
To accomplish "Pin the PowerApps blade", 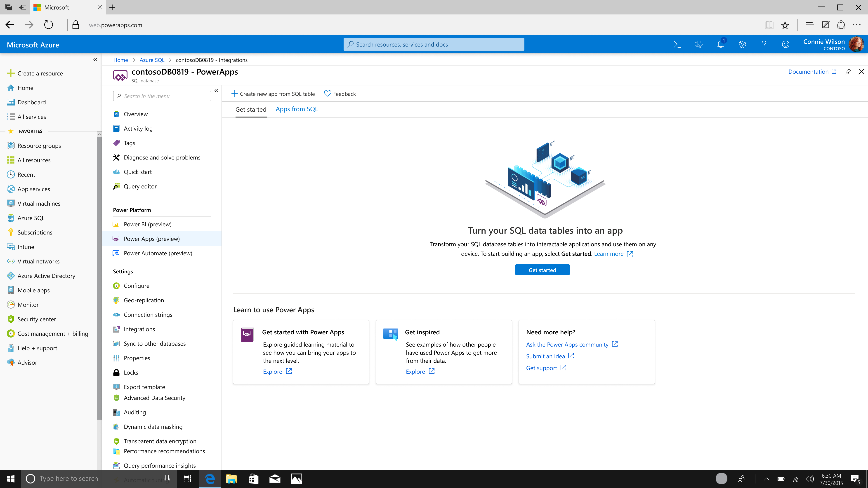I will 848,72.
